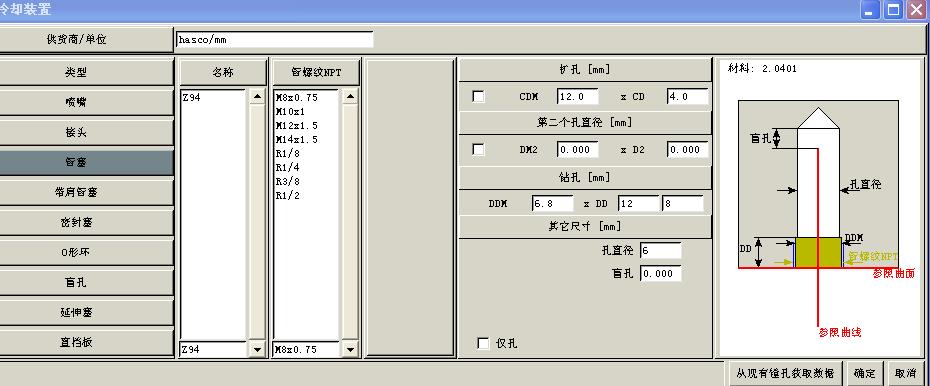Check the 仅孔 (hole only) checkbox
The height and width of the screenshot is (386, 930).
(483, 343)
